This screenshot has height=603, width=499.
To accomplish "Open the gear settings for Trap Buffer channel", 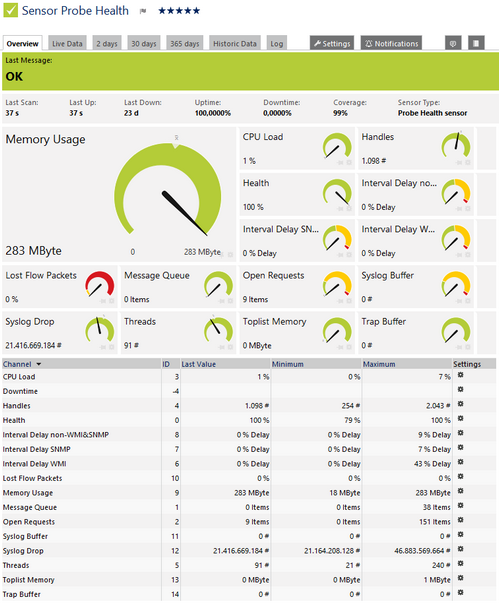I will (460, 593).
